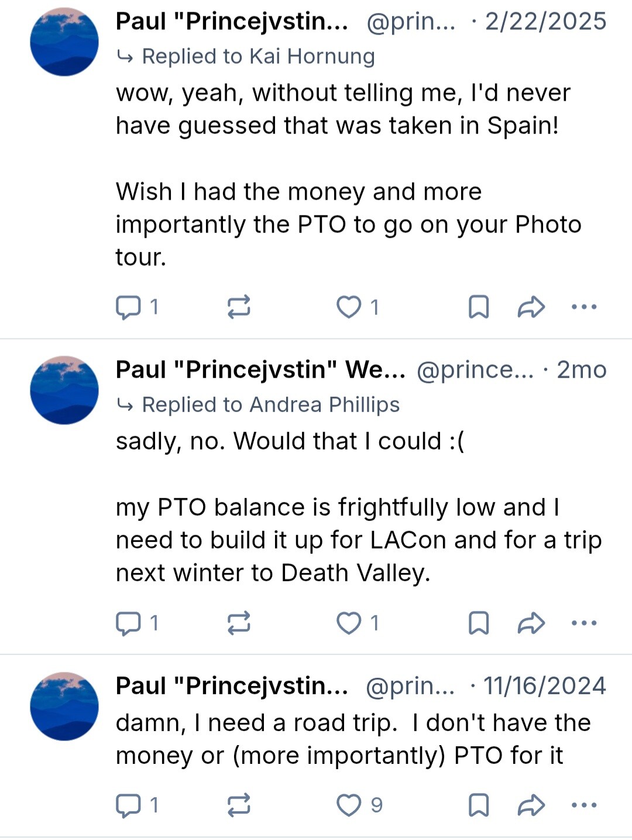Like the post mentioning LACon
This screenshot has width=632, height=840.
pos(349,623)
